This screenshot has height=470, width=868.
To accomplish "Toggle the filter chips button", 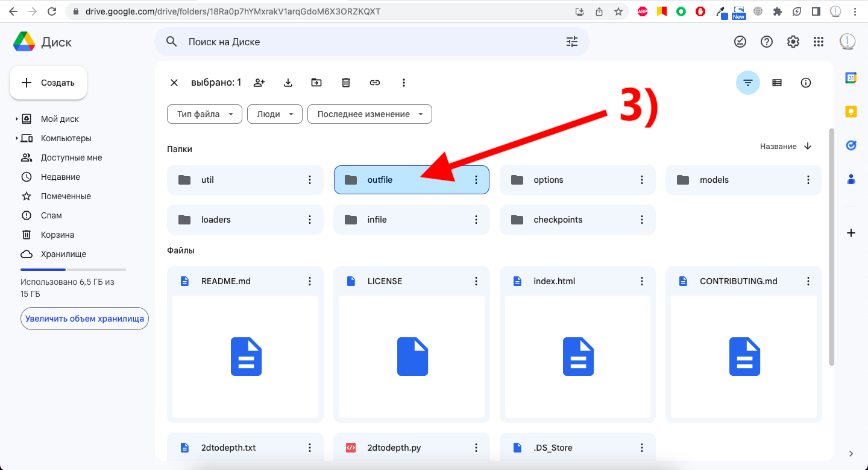I will click(x=748, y=83).
